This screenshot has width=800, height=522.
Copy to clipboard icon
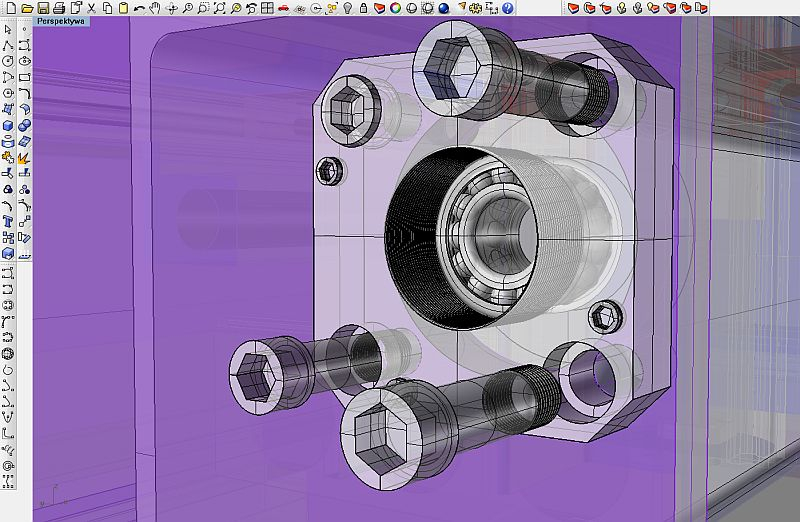(107, 8)
